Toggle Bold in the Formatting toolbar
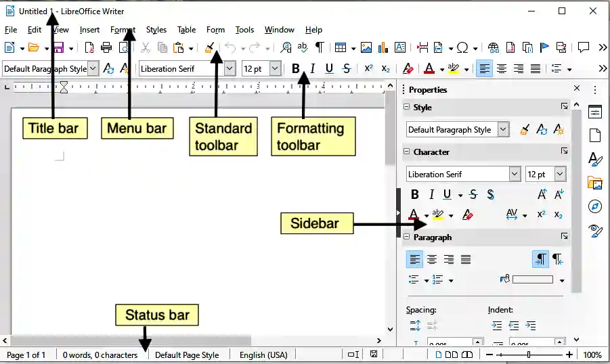Image resolution: width=610 pixels, height=364 pixels. click(295, 69)
